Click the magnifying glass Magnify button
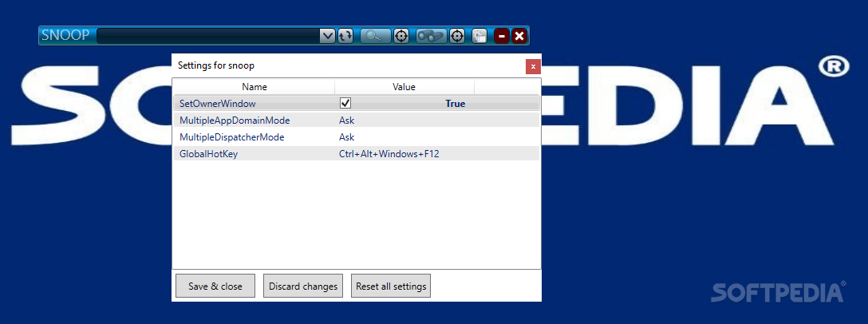 375,36
